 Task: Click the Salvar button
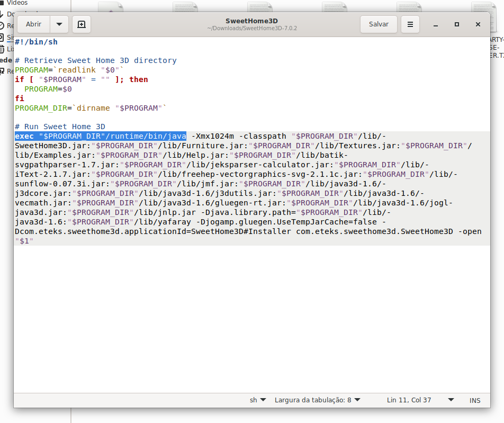coord(379,24)
